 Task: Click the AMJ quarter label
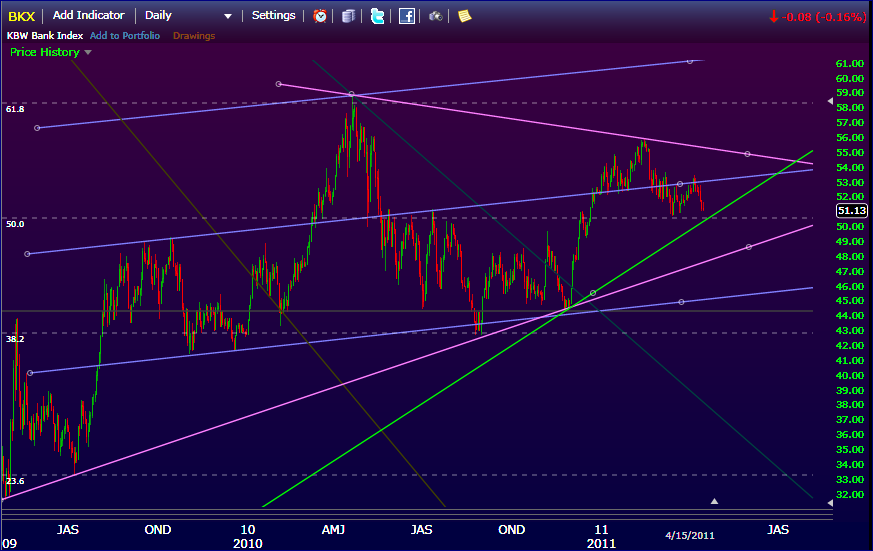click(333, 529)
